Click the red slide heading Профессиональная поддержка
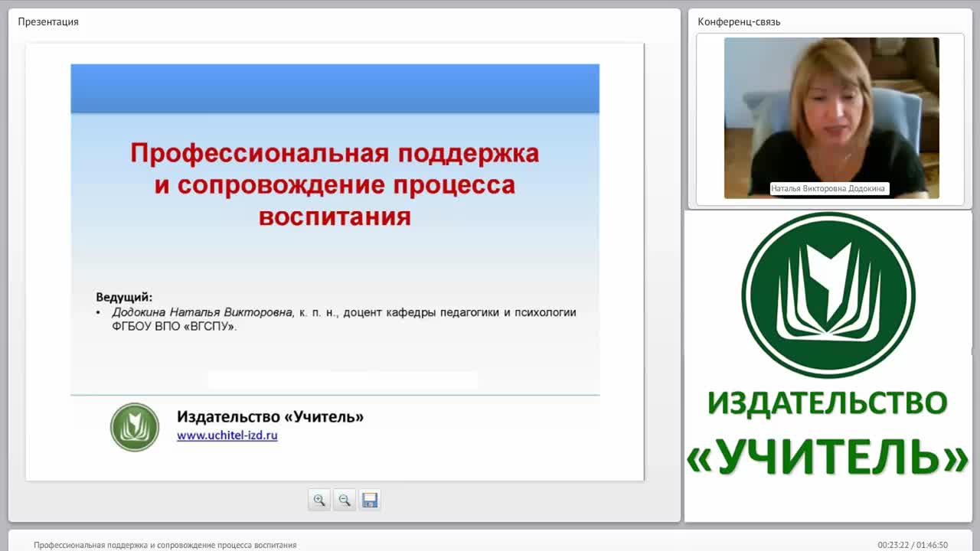The height and width of the screenshot is (551, 980). tap(335, 153)
